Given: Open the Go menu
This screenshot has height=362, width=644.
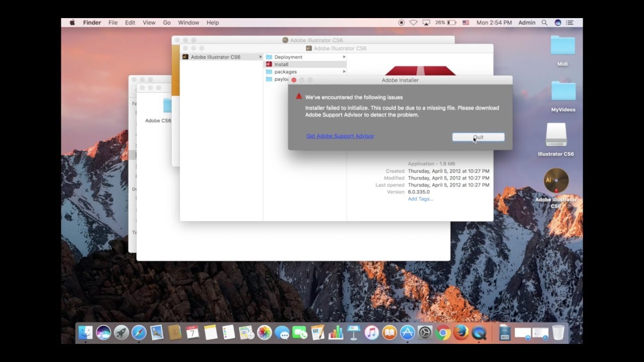Looking at the screenshot, I should click(167, 23).
